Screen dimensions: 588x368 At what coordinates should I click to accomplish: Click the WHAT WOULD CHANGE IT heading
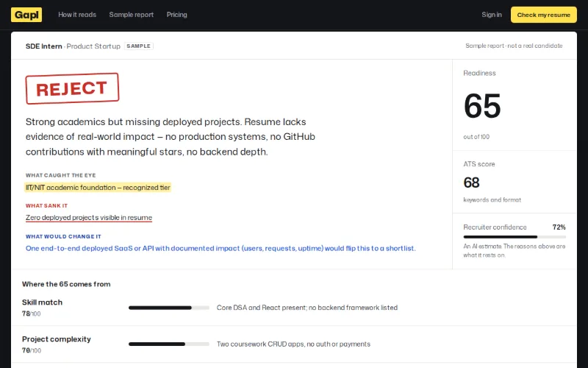coord(63,236)
